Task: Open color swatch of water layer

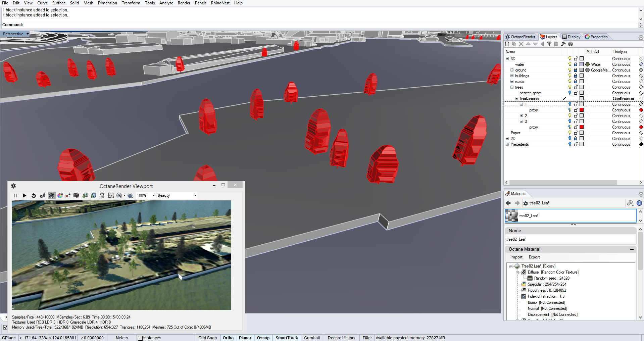Action: click(x=582, y=64)
